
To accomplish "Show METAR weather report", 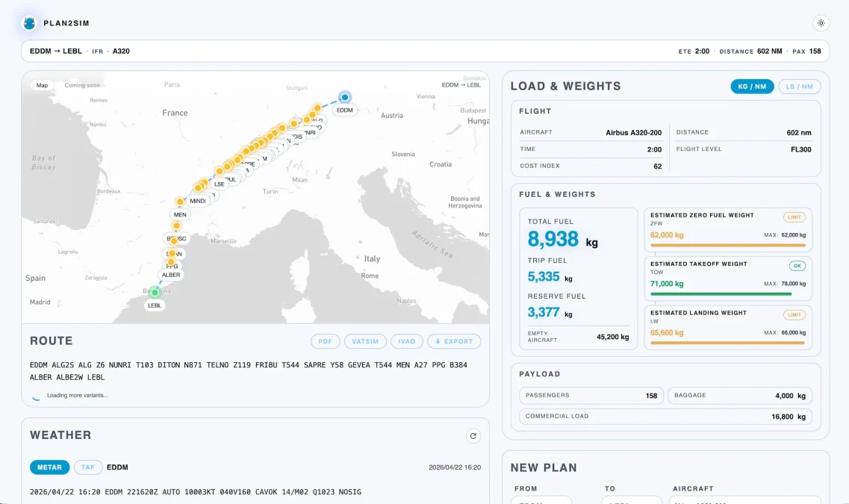I will click(x=49, y=467).
